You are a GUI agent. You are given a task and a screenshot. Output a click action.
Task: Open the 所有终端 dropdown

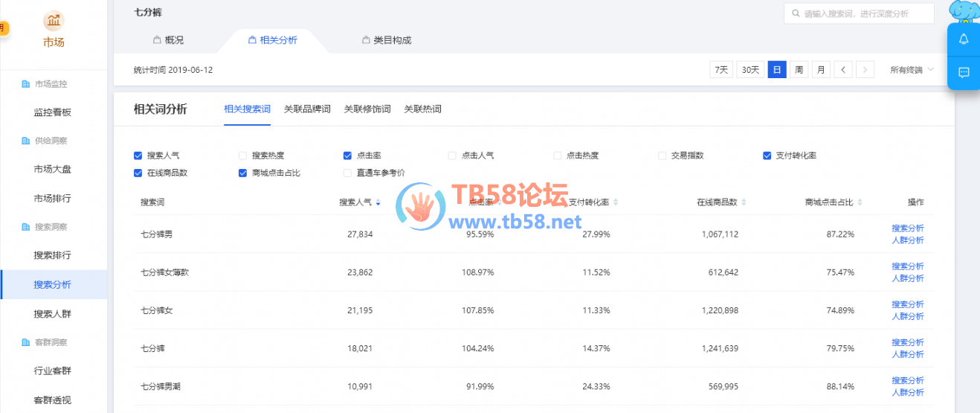coord(912,70)
